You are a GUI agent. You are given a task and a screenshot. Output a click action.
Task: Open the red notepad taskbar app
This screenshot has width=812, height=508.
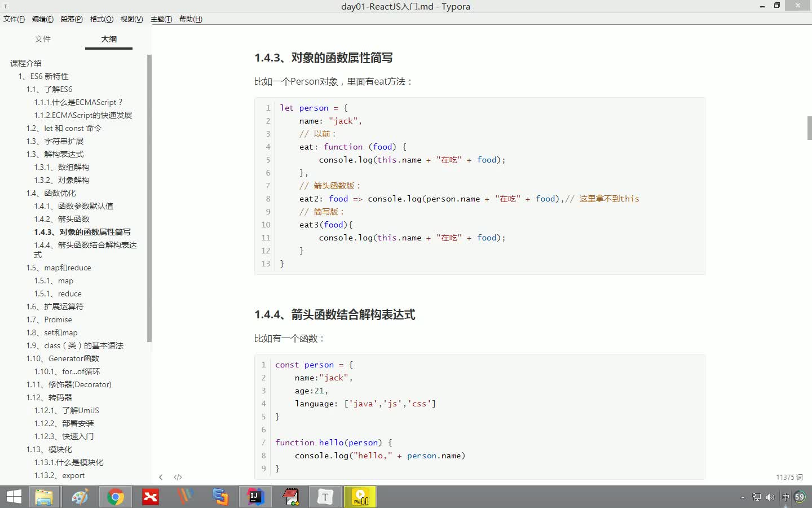point(290,497)
